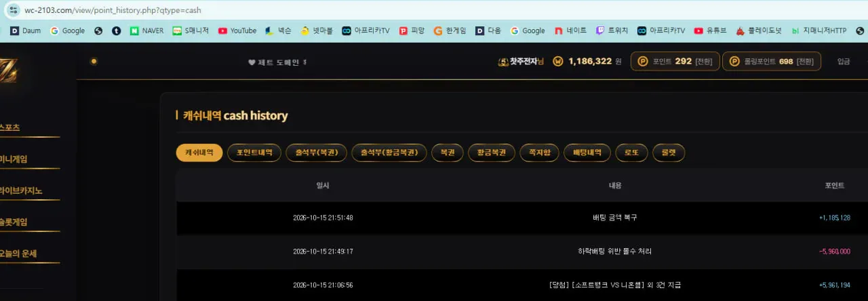
Task: Open the 넥슨 bookmark
Action: coord(278,31)
